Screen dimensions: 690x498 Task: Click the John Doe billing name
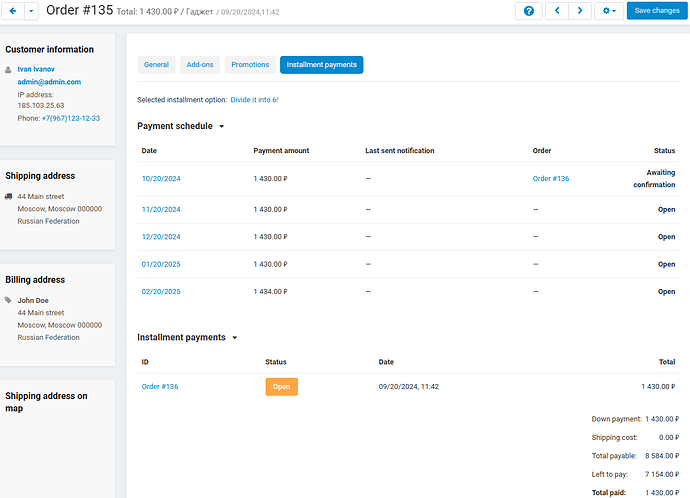(33, 300)
